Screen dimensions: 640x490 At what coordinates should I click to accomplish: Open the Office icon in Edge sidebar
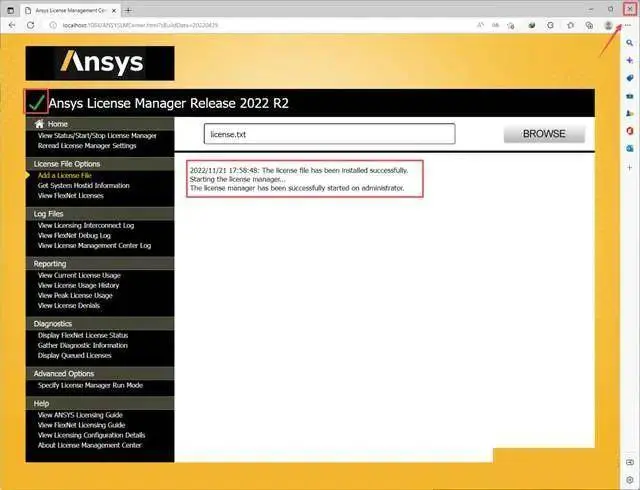pyautogui.click(x=630, y=131)
